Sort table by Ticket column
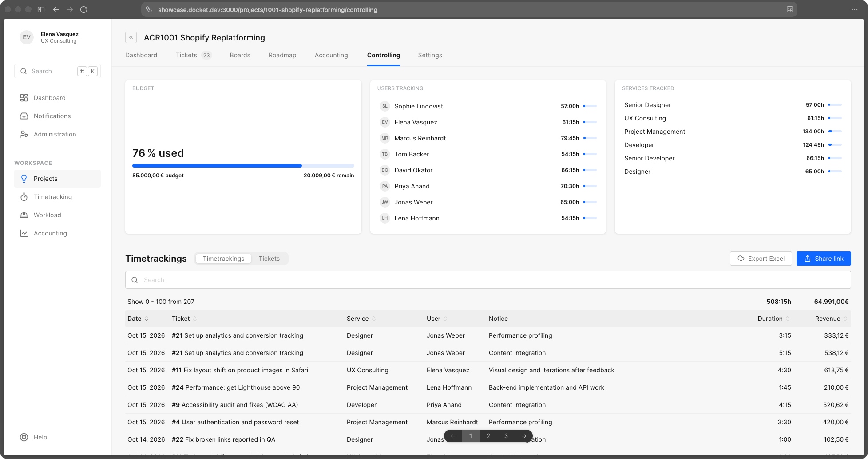868x459 pixels. tap(184, 319)
